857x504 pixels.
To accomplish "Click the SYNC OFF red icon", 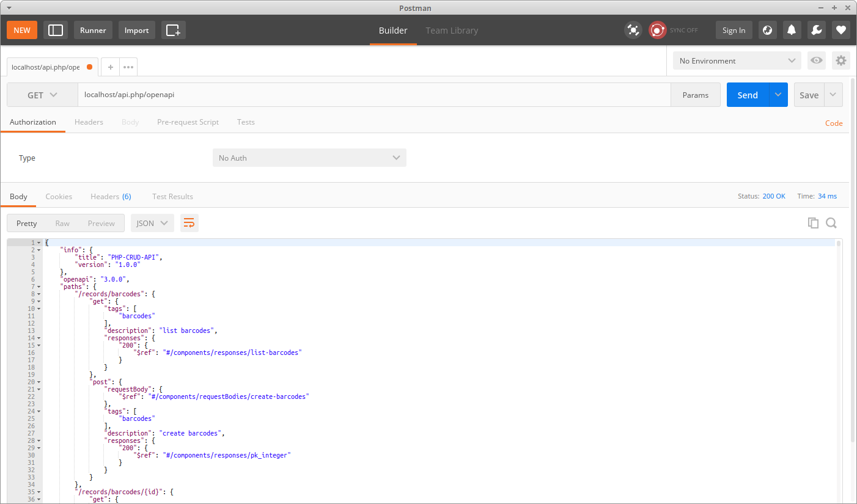I will coord(658,30).
